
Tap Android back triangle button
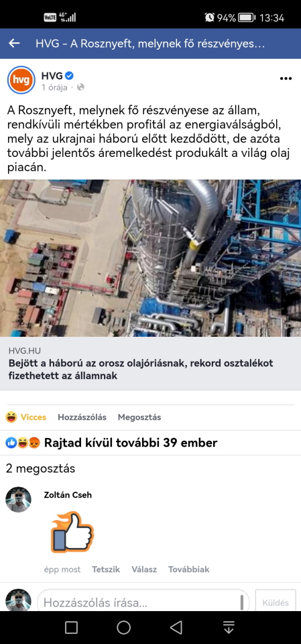click(176, 627)
